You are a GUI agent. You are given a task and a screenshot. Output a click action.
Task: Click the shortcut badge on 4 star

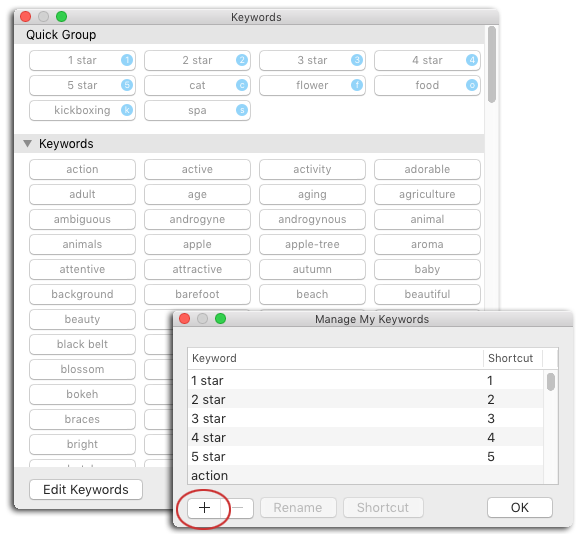click(472, 60)
